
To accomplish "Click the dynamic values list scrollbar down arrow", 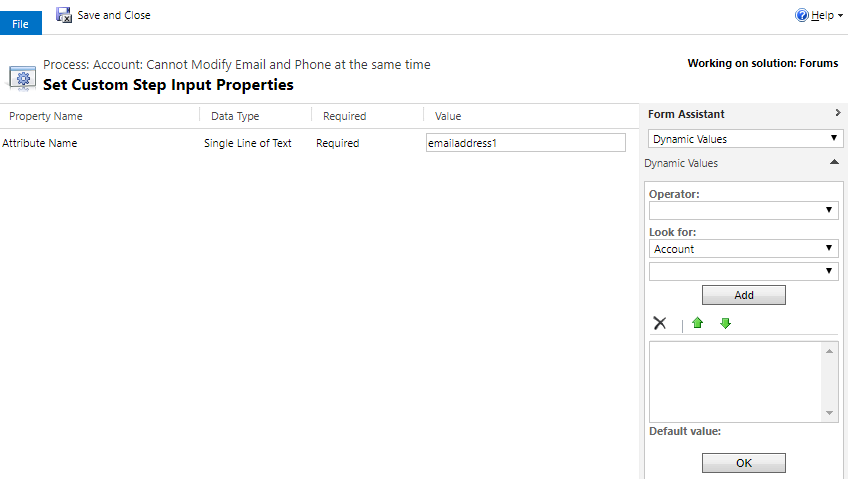I will (x=829, y=413).
